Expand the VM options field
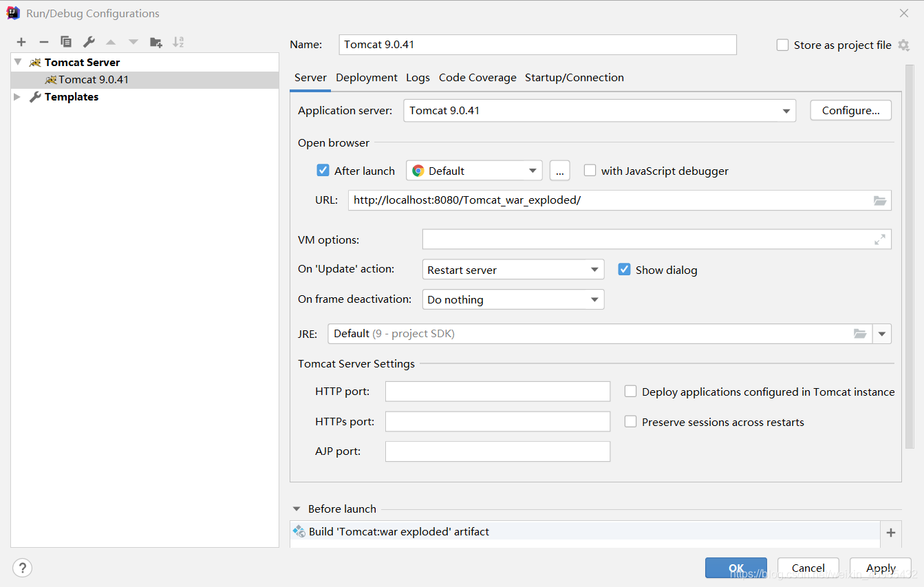Image resolution: width=924 pixels, height=587 pixels. point(880,239)
